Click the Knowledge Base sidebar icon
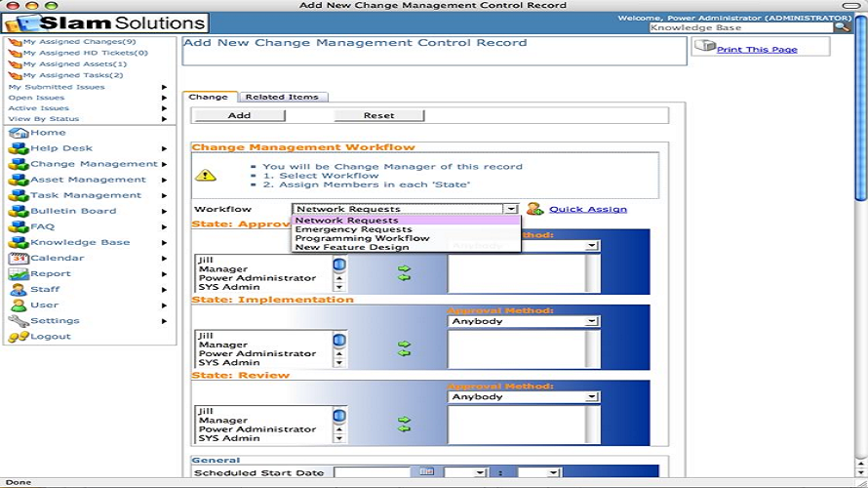 point(19,242)
